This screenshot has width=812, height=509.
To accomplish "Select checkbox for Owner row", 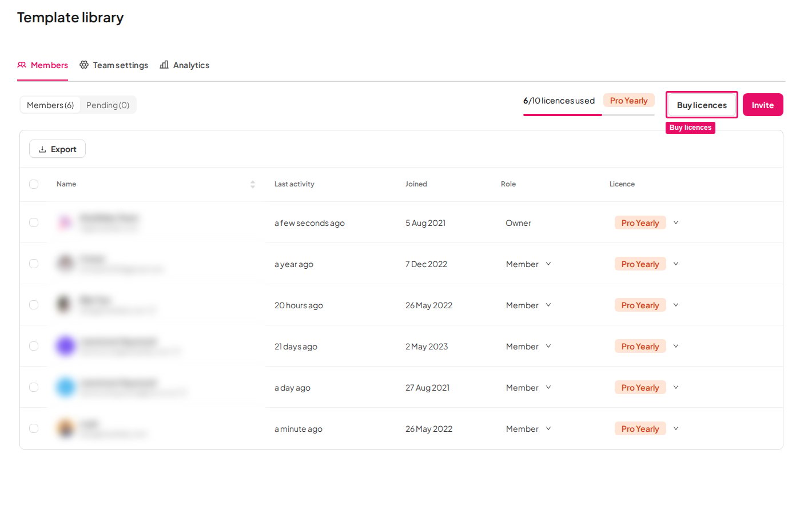I will pos(34,222).
